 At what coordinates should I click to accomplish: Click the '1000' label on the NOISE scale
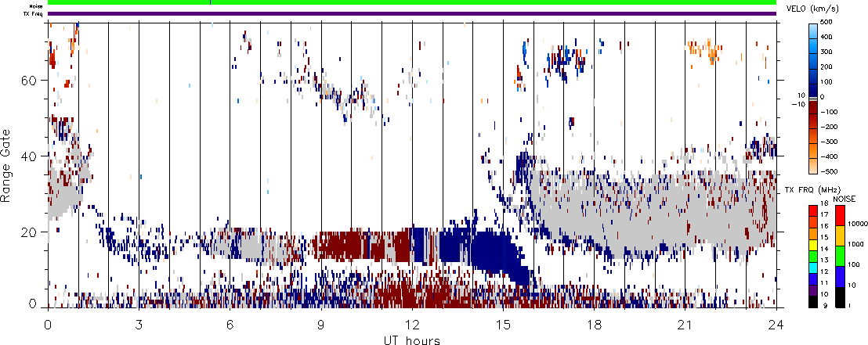click(854, 246)
